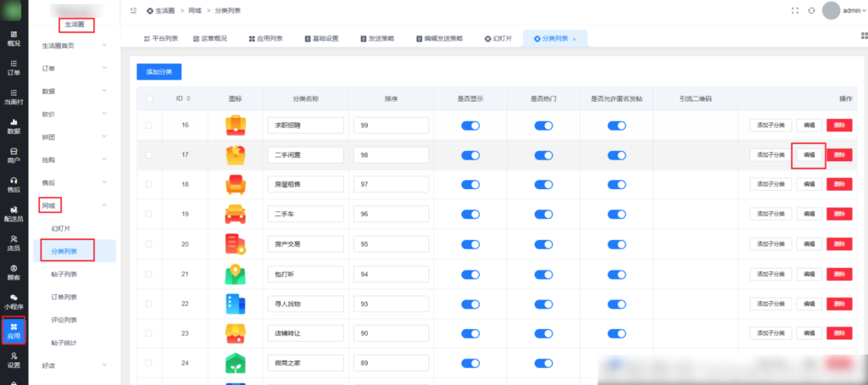Click the 分类名称 field containing 微商之家
The height and width of the screenshot is (385, 868).
point(305,363)
